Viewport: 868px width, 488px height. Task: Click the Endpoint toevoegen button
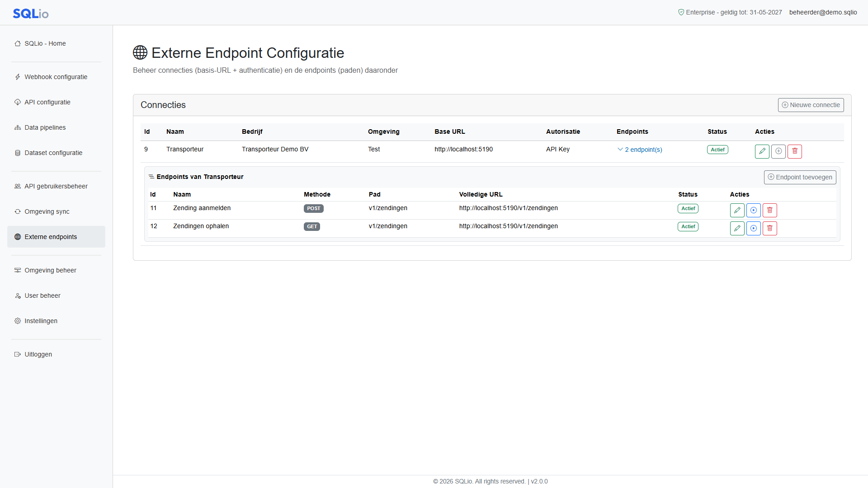pos(800,177)
